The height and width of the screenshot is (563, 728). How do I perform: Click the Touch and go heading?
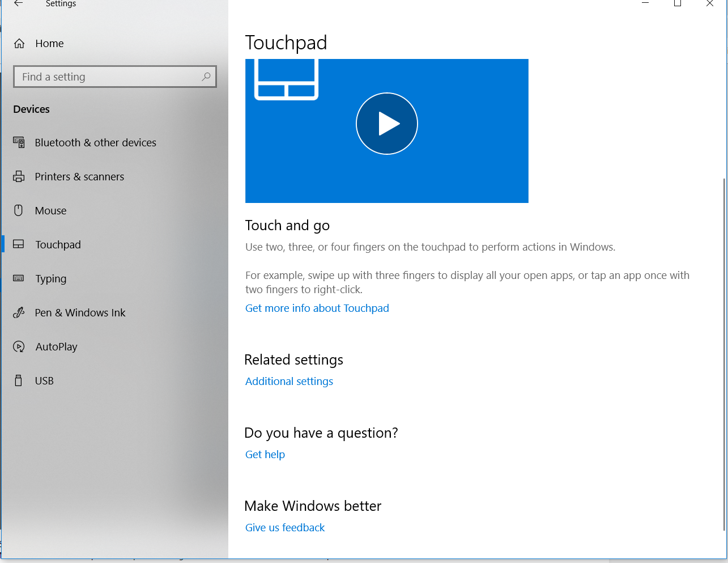287,226
